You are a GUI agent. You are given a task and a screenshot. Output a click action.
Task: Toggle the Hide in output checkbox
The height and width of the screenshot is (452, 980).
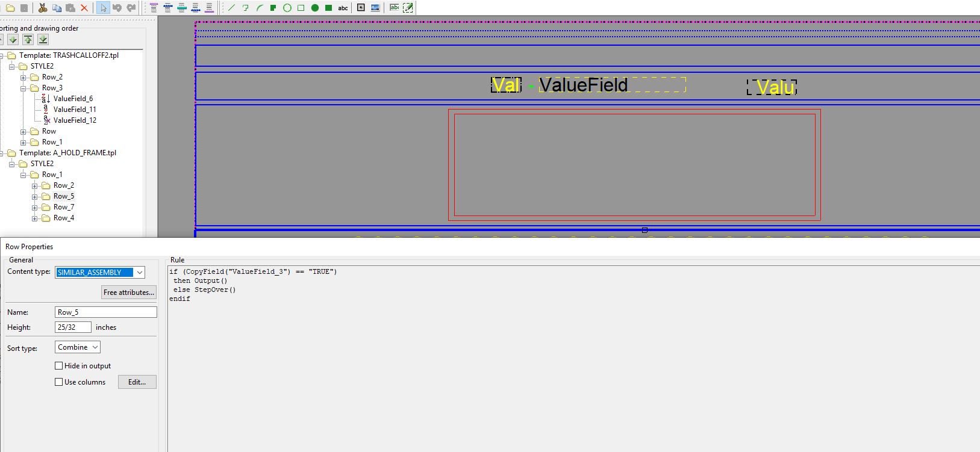[x=59, y=366]
